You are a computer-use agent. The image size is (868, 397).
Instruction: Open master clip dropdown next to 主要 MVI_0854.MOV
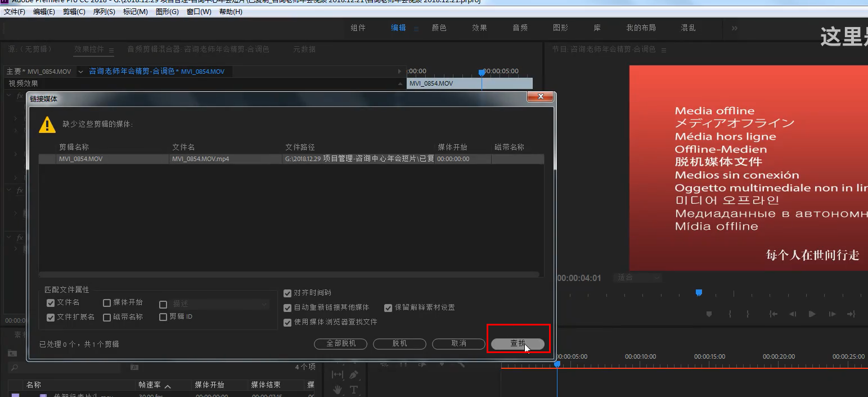80,72
